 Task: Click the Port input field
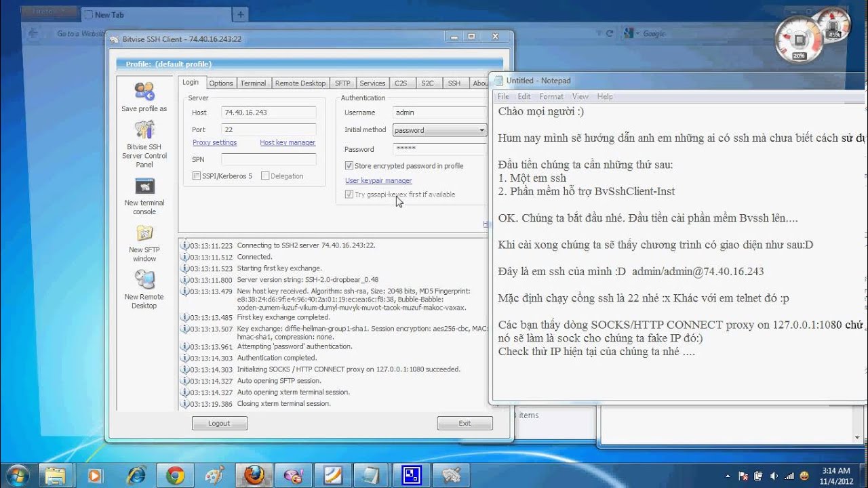point(269,129)
